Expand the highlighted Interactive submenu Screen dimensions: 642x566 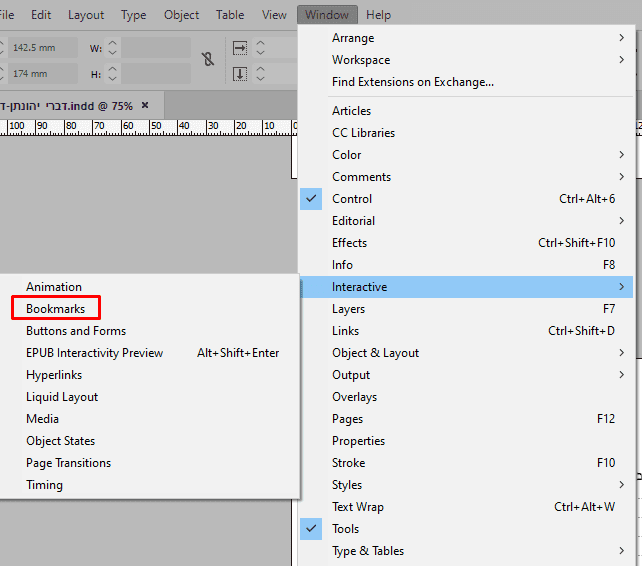pos(466,287)
